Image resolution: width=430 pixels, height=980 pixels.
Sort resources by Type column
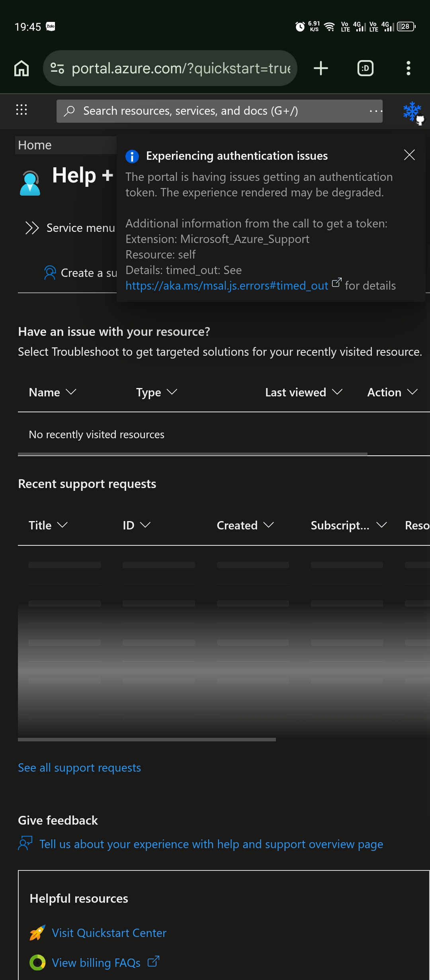156,392
